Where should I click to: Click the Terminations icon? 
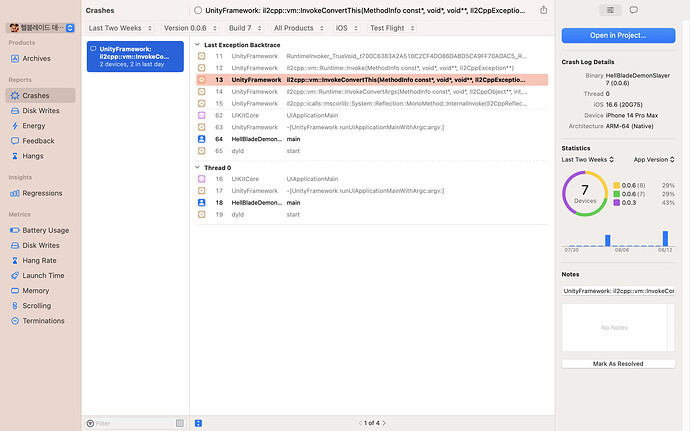click(x=15, y=321)
